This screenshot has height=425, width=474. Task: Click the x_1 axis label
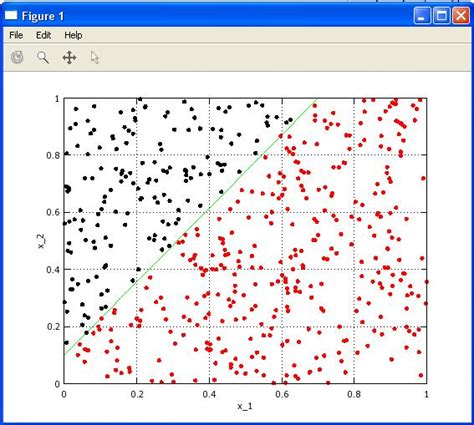click(x=245, y=406)
